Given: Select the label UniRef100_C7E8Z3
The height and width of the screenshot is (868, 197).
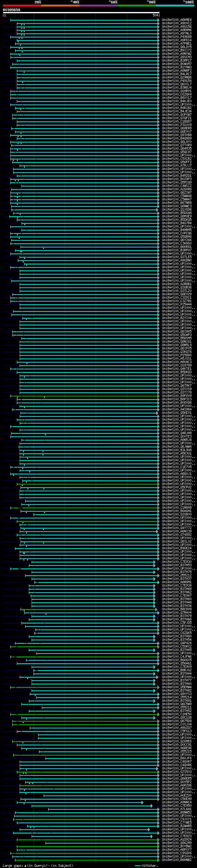Looking at the screenshot, I should (177, 836).
